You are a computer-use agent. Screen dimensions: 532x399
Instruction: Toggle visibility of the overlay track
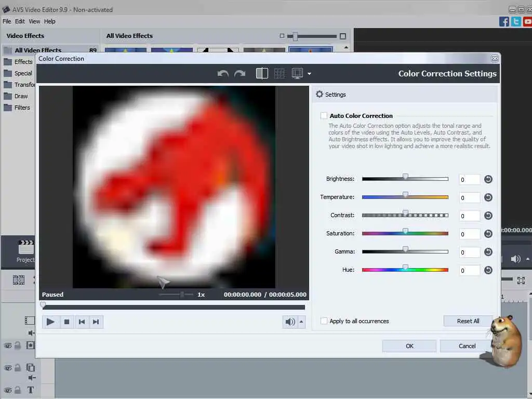[8, 368]
